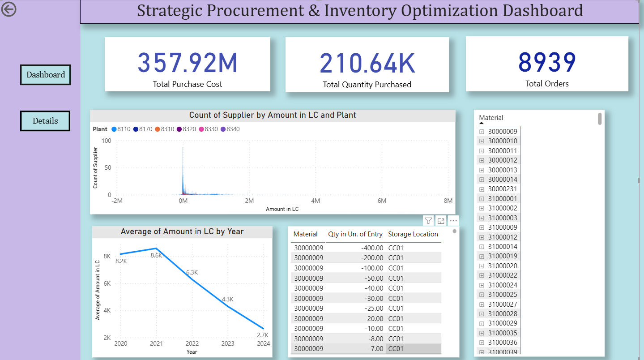Open the Dashboard page button
The width and height of the screenshot is (644, 360).
(45, 75)
